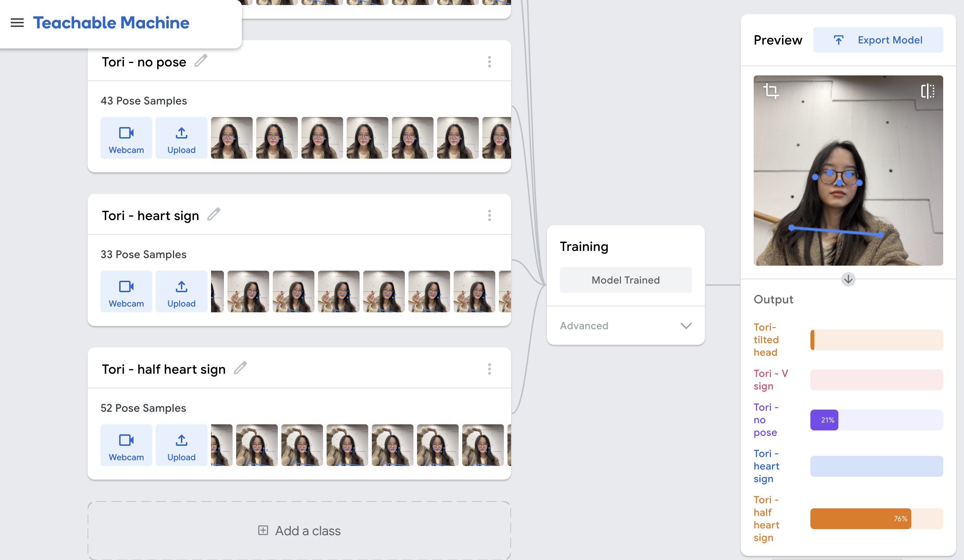Open three-dot menu for 'Tori - heart sign'
Screen dimensions: 964x560
(x=489, y=215)
